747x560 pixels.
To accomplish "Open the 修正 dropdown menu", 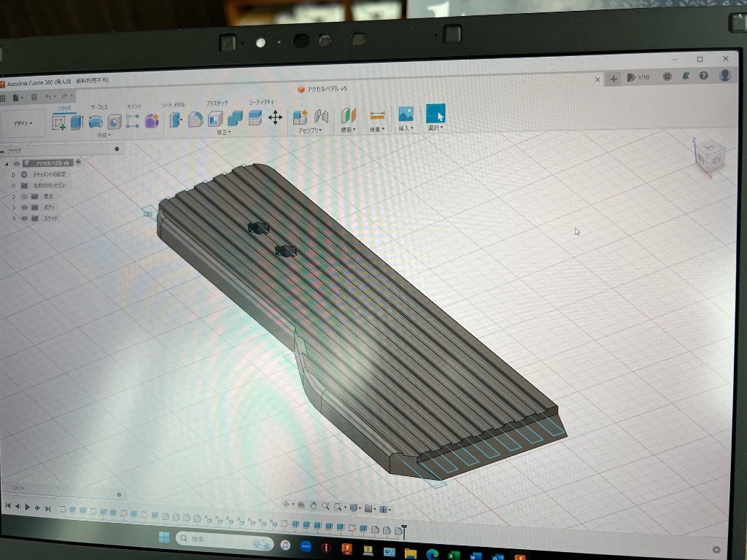I will pyautogui.click(x=223, y=133).
